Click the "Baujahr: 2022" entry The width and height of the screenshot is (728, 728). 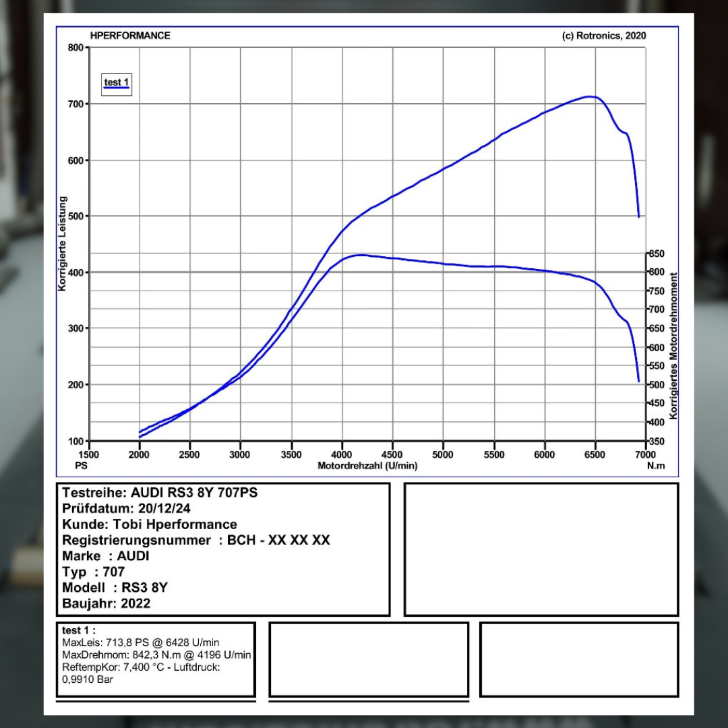point(107,603)
